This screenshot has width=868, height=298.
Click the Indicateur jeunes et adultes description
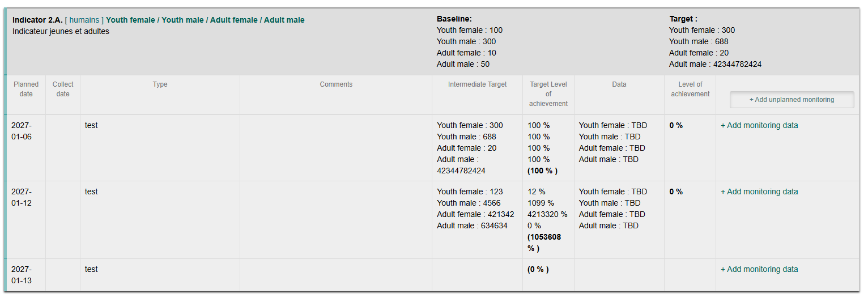(61, 31)
